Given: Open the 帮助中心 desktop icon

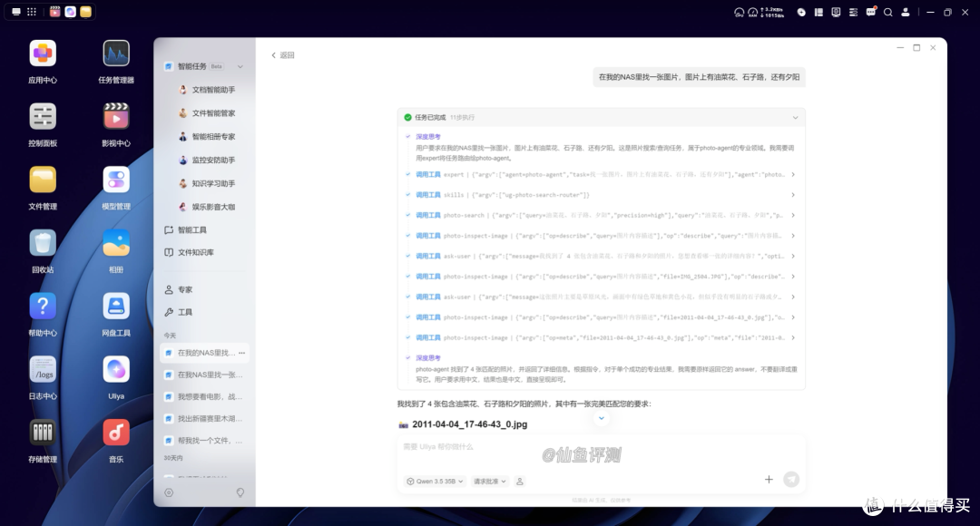Looking at the screenshot, I should 43,307.
